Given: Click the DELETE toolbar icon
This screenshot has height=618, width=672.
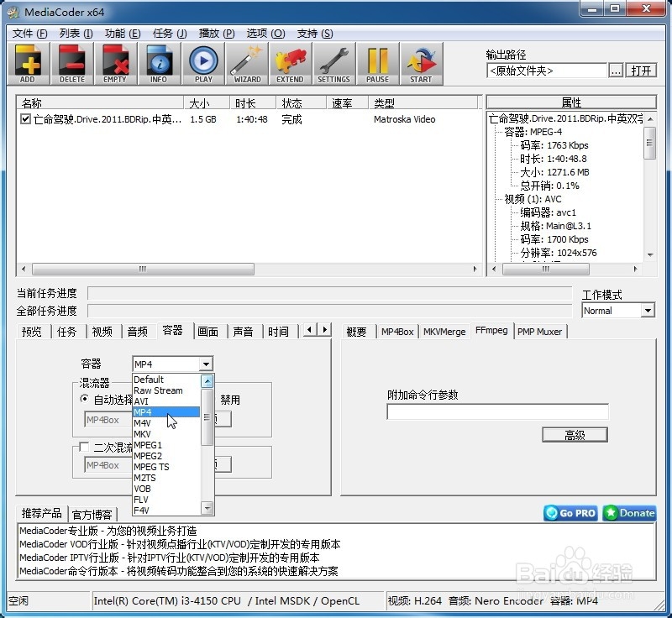Looking at the screenshot, I should (x=72, y=63).
